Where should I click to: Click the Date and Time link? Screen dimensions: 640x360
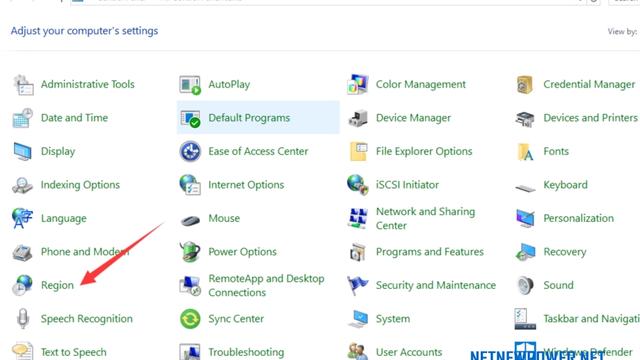75,118
